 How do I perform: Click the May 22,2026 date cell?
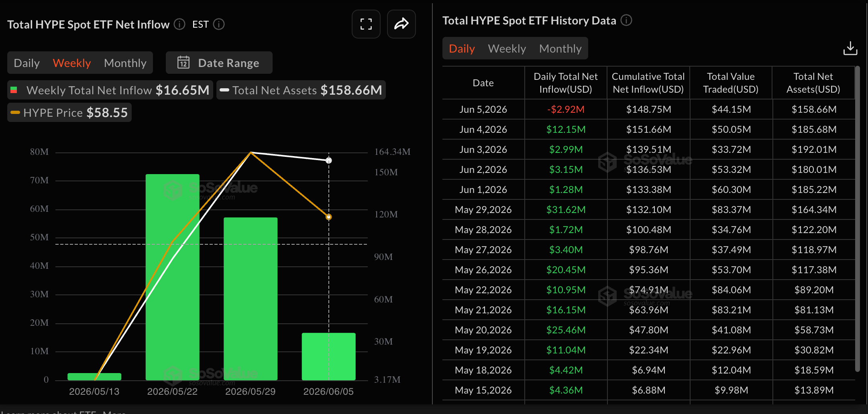pyautogui.click(x=483, y=290)
